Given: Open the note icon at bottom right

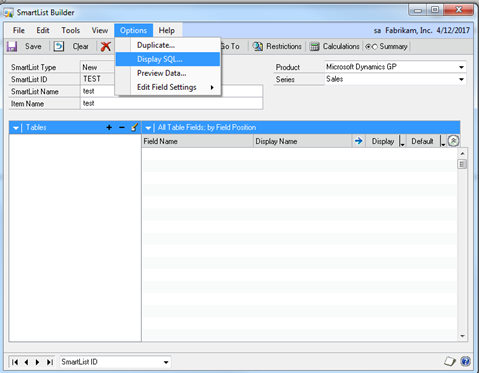Looking at the screenshot, I should click(450, 361).
